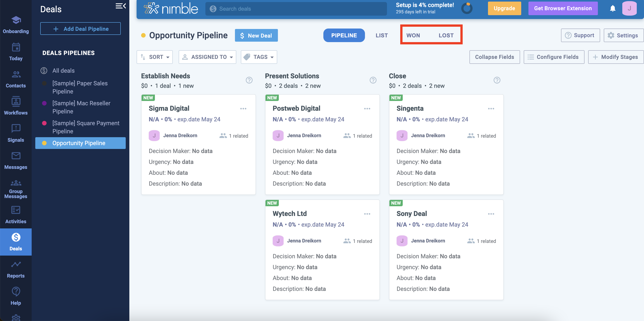644x321 pixels.
Task: Open help icon for Establish Needs stage
Action: [249, 80]
